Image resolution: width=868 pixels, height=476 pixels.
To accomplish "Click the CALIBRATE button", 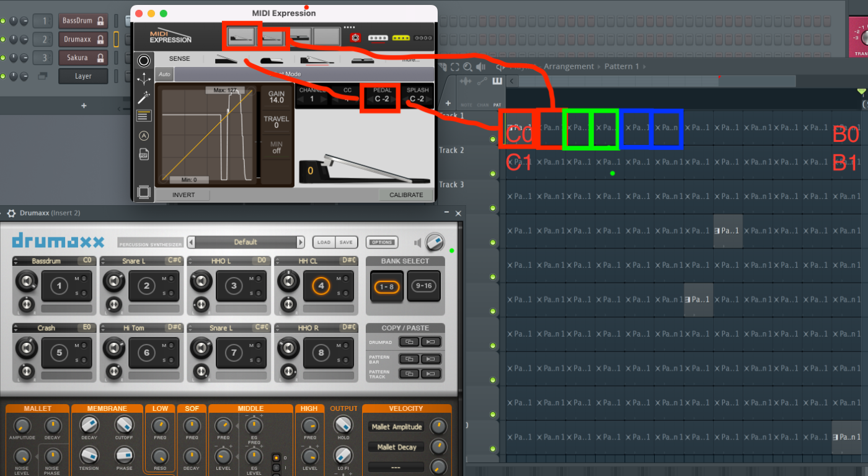I will [x=406, y=195].
